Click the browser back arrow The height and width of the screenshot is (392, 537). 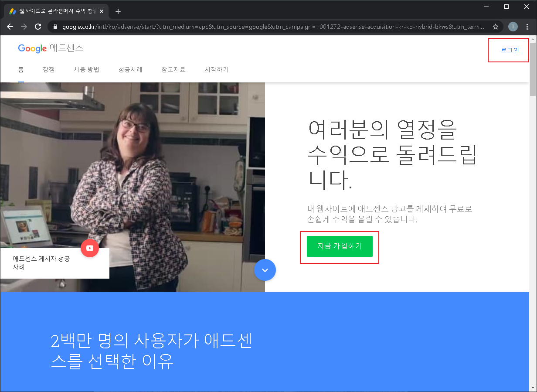10,27
